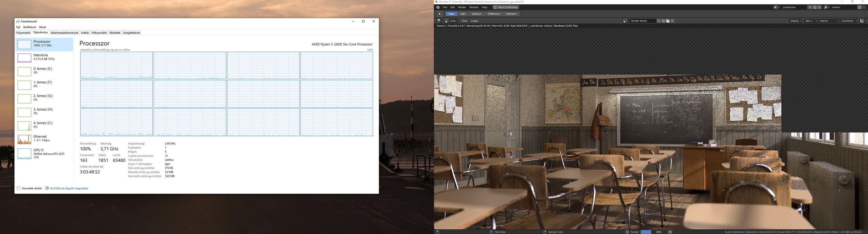
Task: Enable the Subtract selection mode
Action: pos(476,14)
